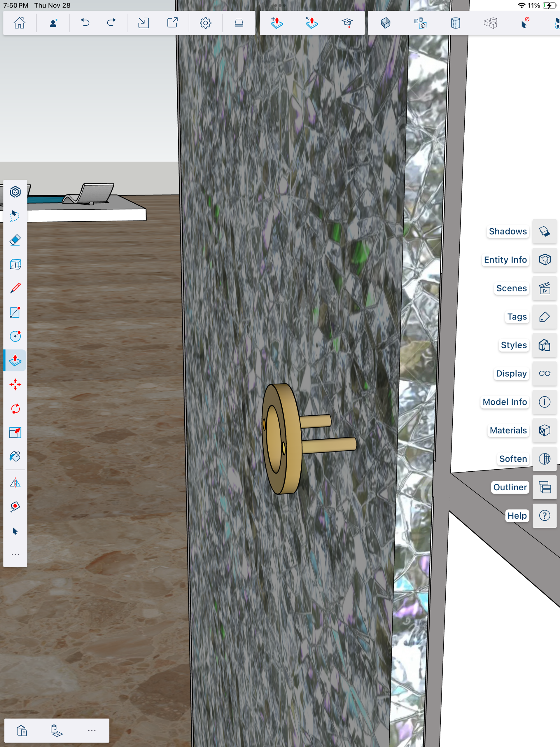Screen dimensions: 560x747
Task: Expand bottom clipboard bar more options
Action: (x=92, y=730)
